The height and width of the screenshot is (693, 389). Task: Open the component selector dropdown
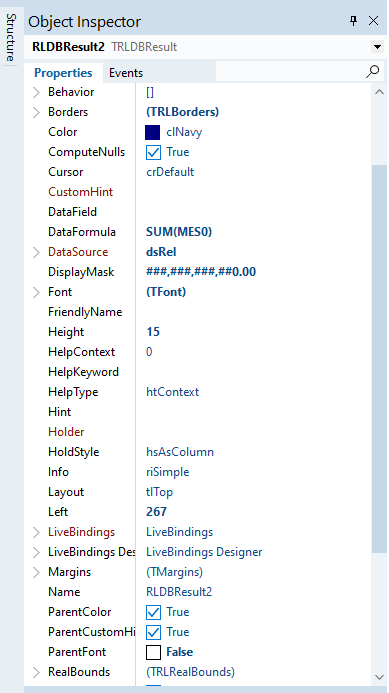(x=377, y=47)
